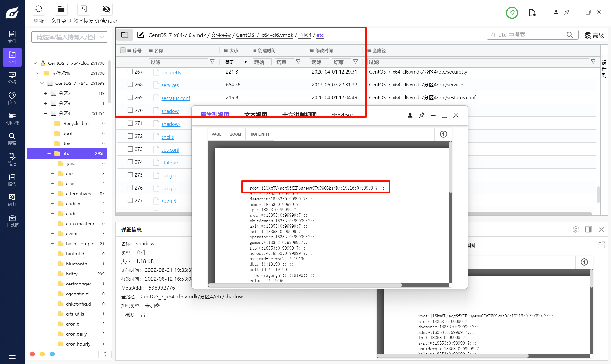Click the edit path pencil icon
This screenshot has height=364, width=611.
[141, 35]
